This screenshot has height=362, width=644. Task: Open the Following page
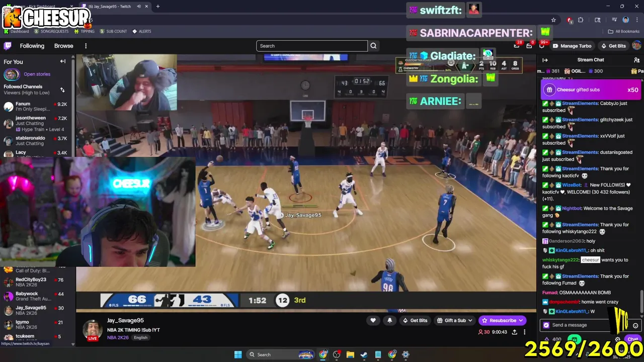[x=32, y=46]
